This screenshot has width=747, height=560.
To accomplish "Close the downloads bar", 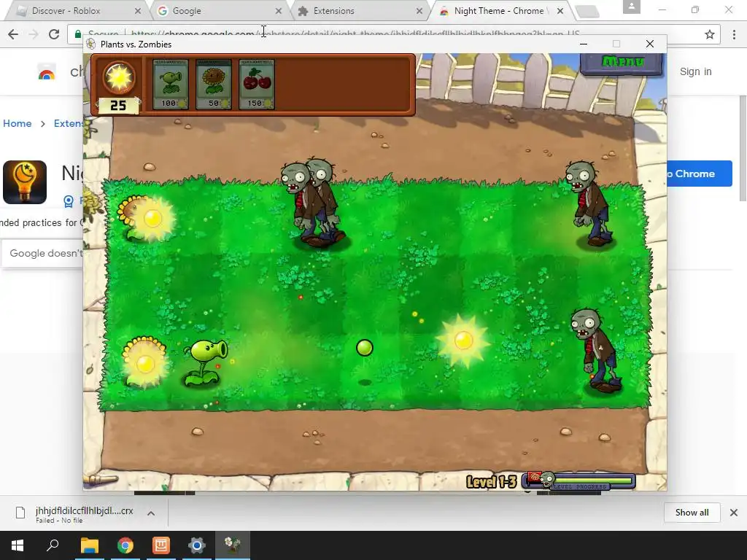I will [x=734, y=513].
